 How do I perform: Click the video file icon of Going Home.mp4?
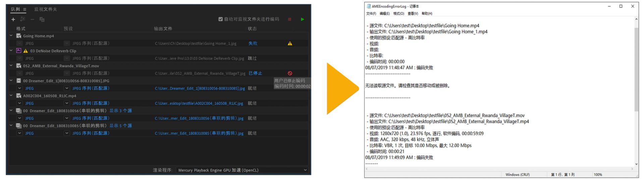pos(19,36)
